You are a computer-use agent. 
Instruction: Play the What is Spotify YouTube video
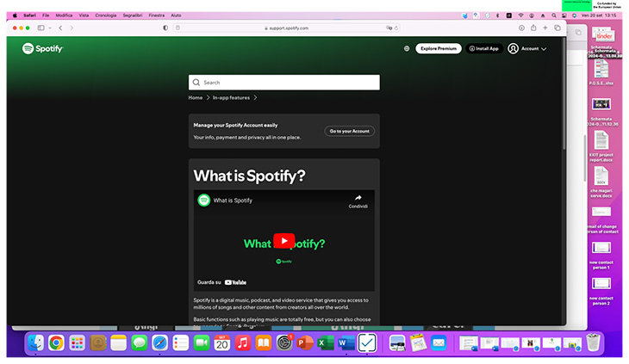[284, 241]
